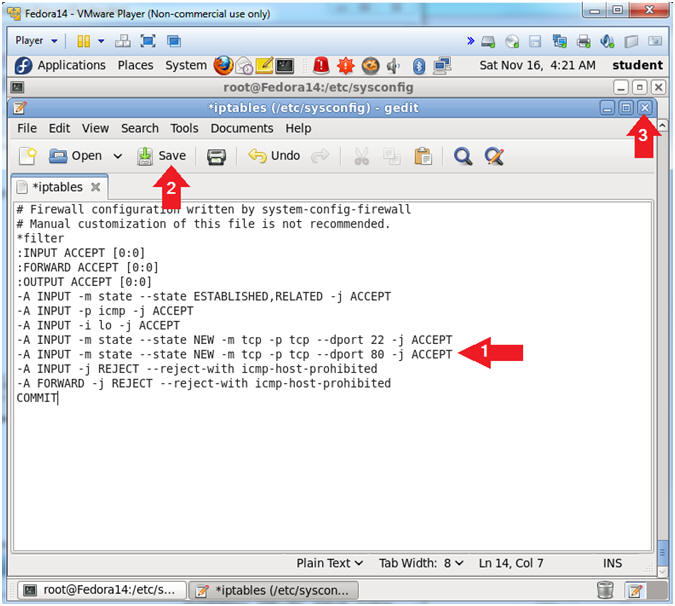675x606 pixels.
Task: Open the Search menu
Action: coord(139,128)
